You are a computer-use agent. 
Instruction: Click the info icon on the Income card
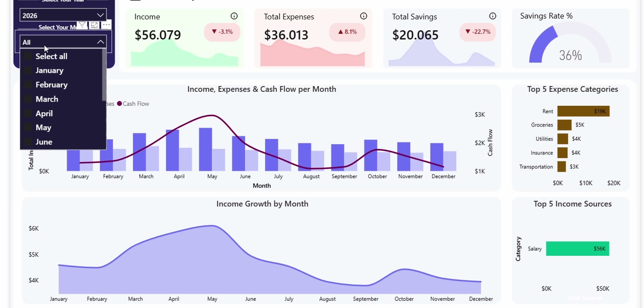click(x=234, y=16)
